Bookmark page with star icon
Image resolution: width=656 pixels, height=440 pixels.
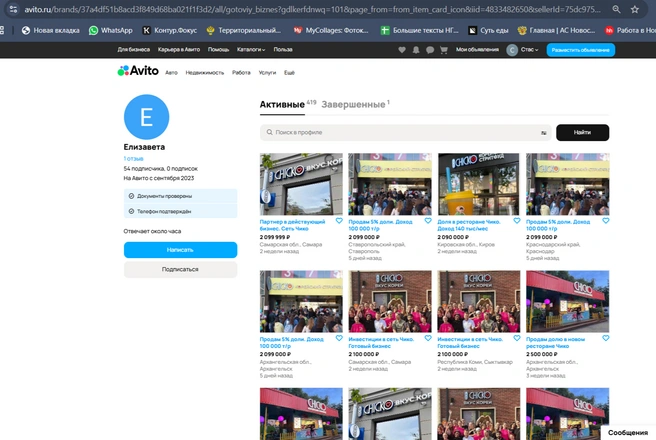635,9
